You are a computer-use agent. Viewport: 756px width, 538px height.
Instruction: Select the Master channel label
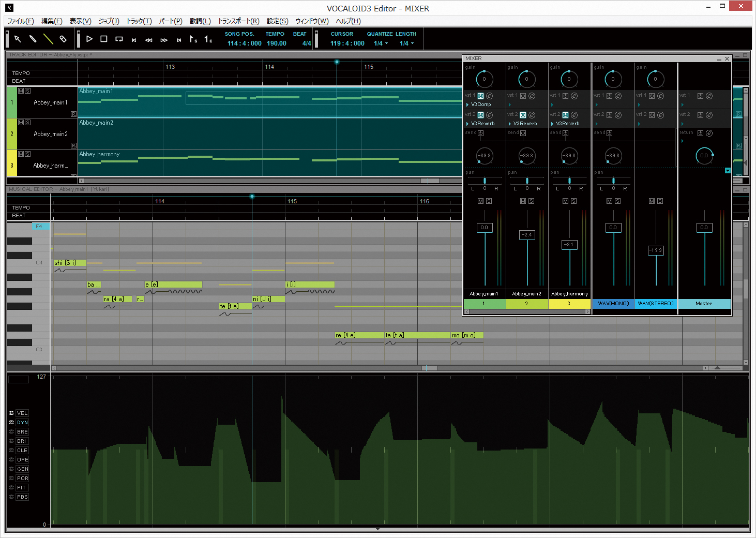[704, 304]
